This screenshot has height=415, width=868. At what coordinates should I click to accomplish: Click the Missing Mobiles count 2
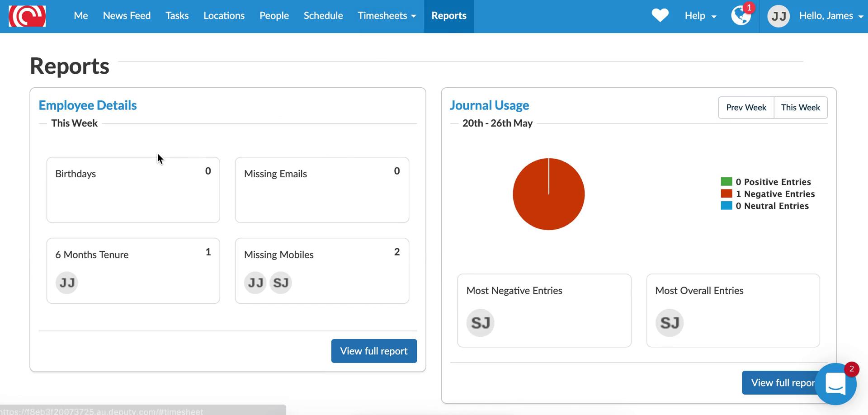coord(397,252)
